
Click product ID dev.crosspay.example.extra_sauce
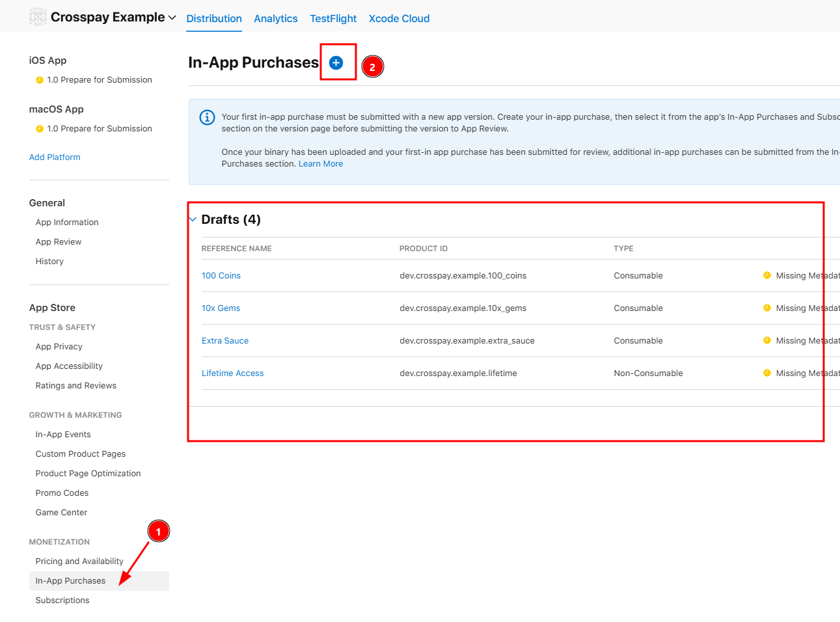[467, 341]
